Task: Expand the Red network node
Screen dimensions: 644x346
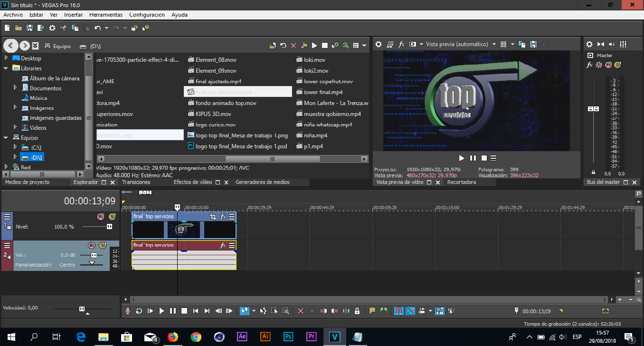Action: (x=6, y=167)
